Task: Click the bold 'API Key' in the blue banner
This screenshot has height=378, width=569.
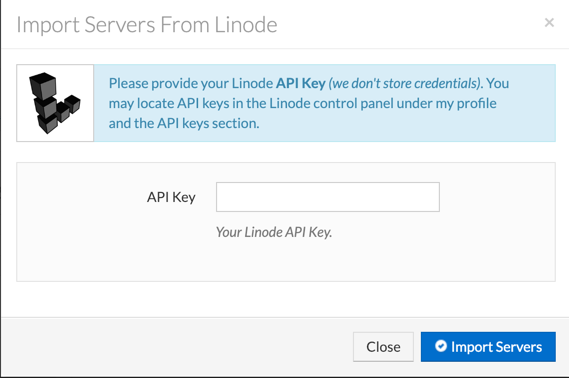Action: point(300,83)
